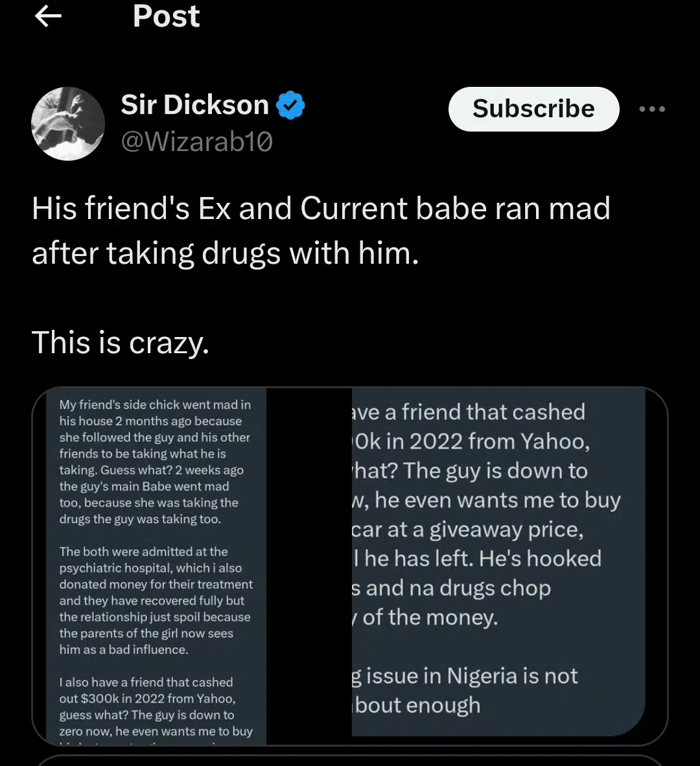Image resolution: width=700 pixels, height=766 pixels.
Task: Open Sir Dickson's profile picture
Action: click(x=68, y=124)
